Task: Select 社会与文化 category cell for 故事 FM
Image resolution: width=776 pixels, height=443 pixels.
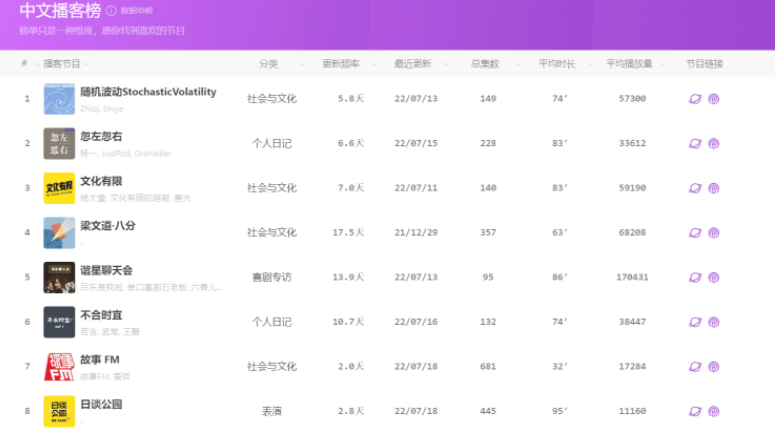Action: coord(272,367)
